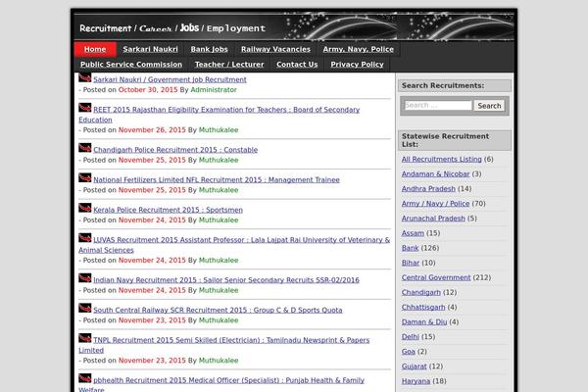Open the Kerala Police Recruitment 2015 Sportsmen post
The image size is (588, 392).
168,210
